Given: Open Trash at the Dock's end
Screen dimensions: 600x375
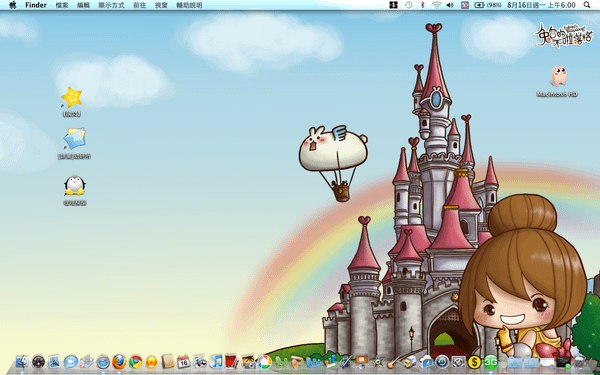Looking at the screenshot, I should (579, 362).
